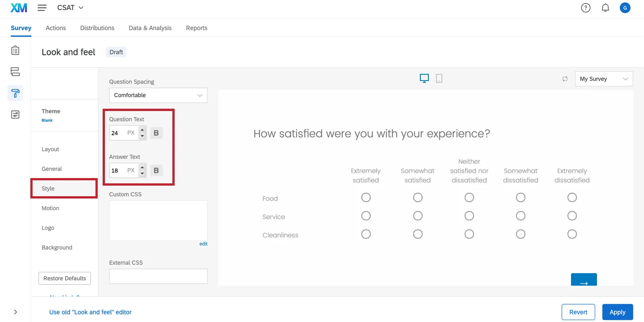644x322 pixels.
Task: Toggle bold for Answer Text
Action: pos(156,170)
